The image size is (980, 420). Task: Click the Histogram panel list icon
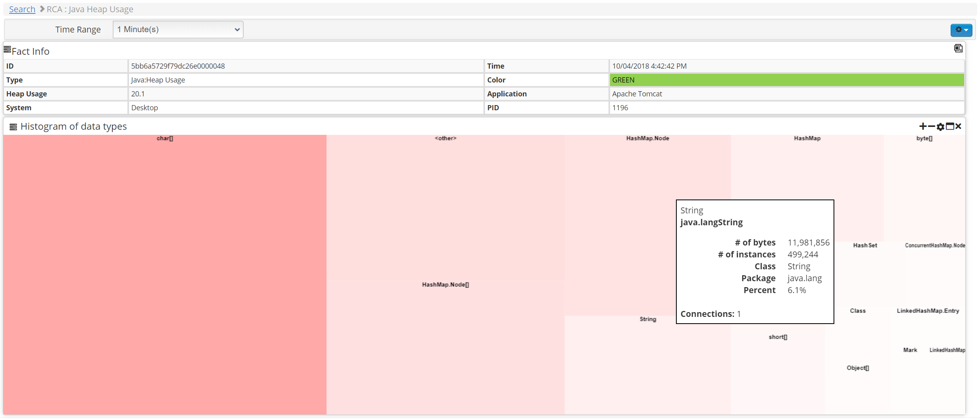point(13,127)
